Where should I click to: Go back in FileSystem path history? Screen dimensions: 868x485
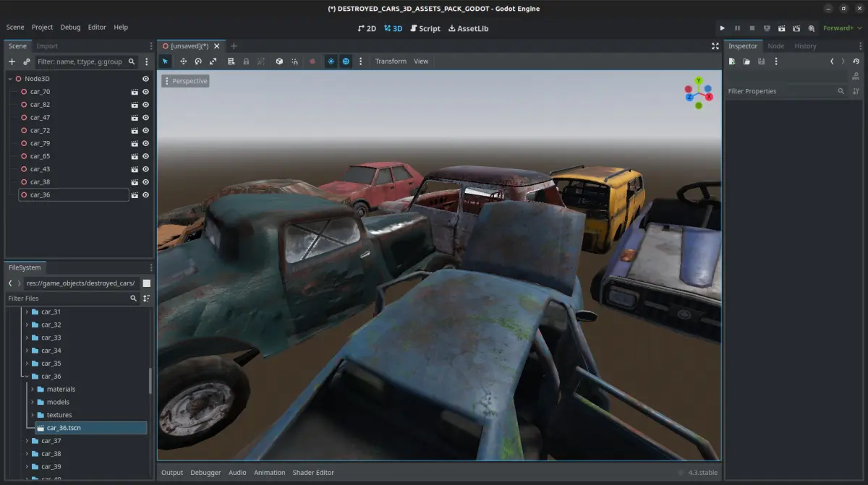click(10, 283)
